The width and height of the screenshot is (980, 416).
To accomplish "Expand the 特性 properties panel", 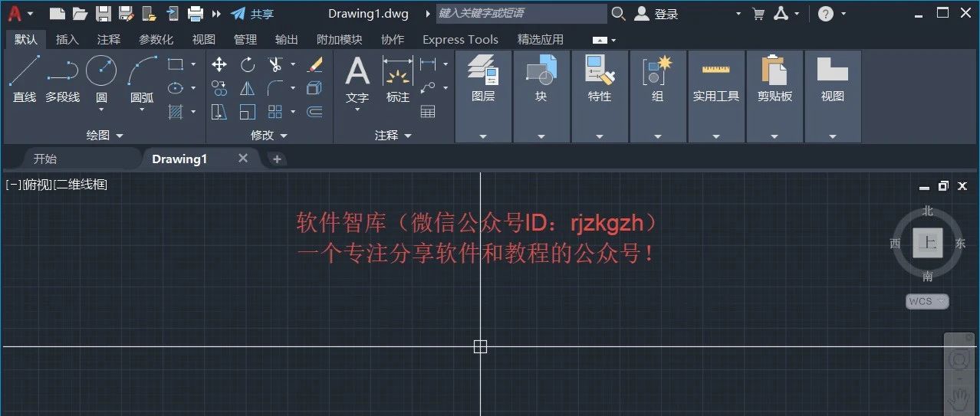I will [600, 136].
